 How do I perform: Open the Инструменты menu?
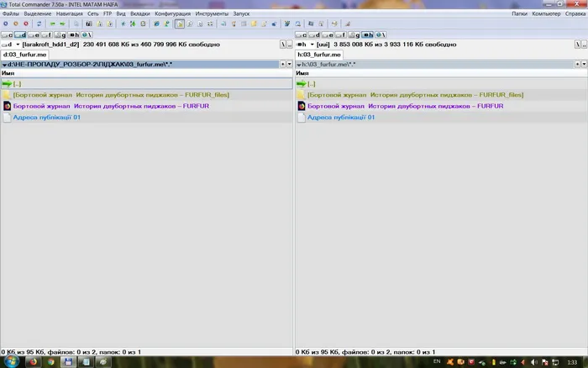point(212,13)
